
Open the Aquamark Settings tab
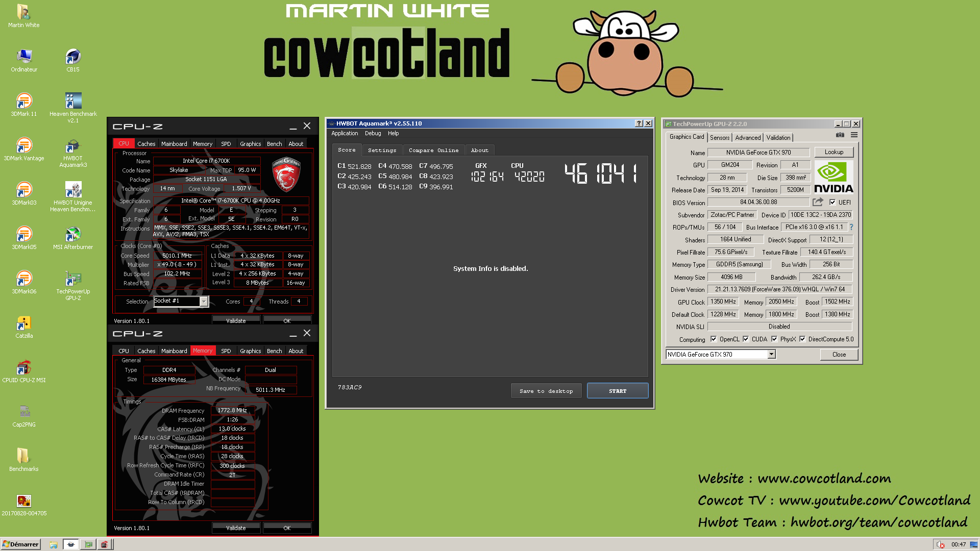(x=382, y=150)
